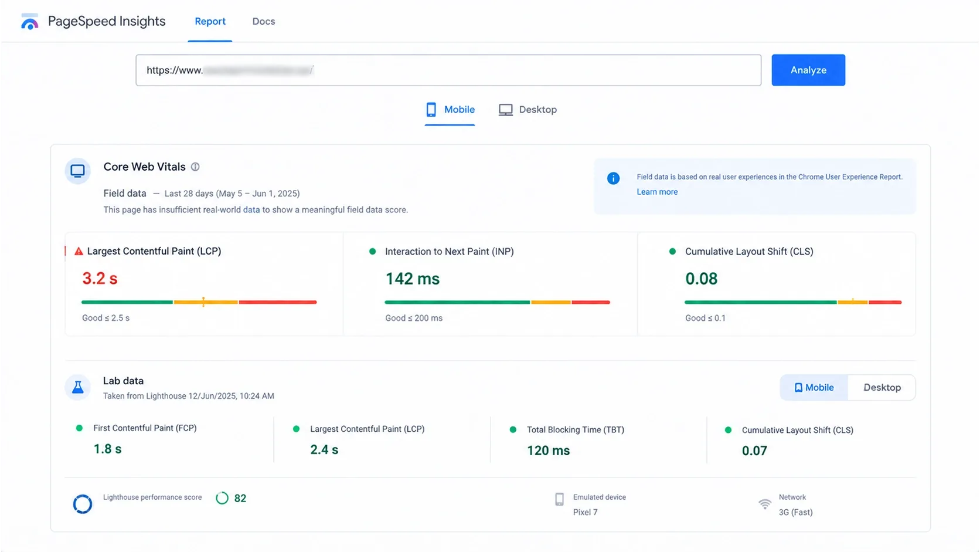This screenshot has height=552, width=980.
Task: Click the Core Web Vitals info icon
Action: 195,167
